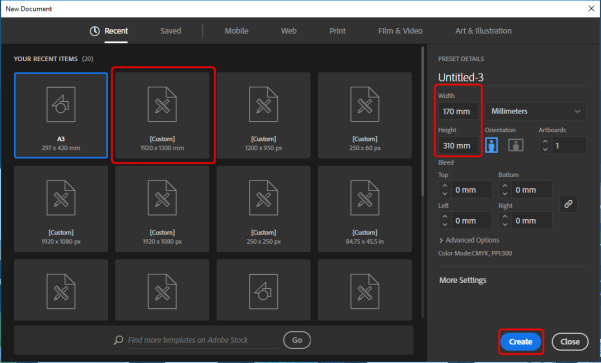This screenshot has height=363, width=601.
Task: Click the Left bleed input field
Action: click(x=471, y=220)
